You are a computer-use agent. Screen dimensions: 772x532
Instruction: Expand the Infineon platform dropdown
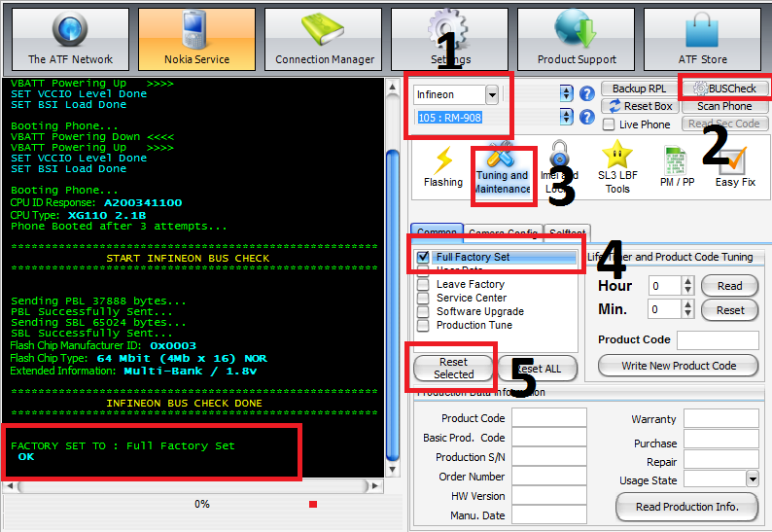click(x=492, y=94)
